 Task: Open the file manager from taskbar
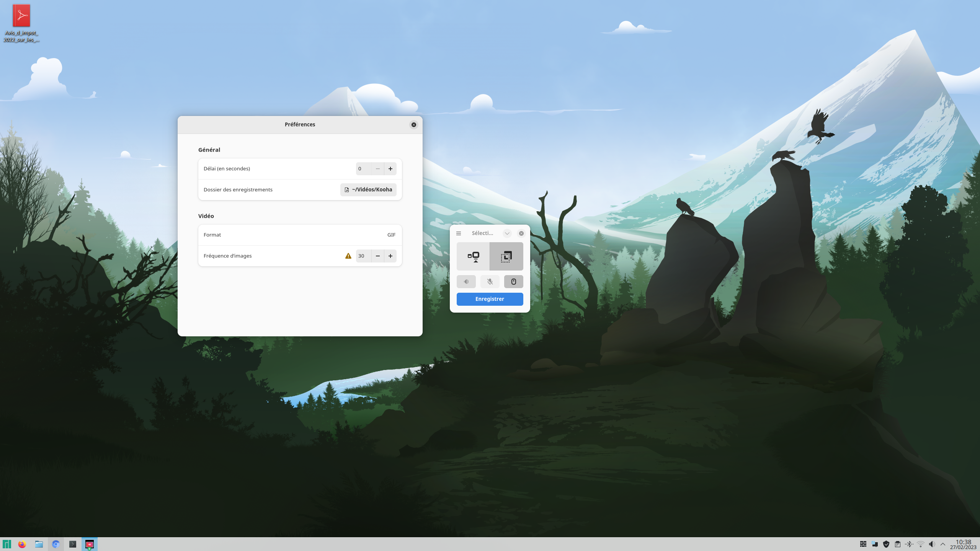pyautogui.click(x=39, y=544)
